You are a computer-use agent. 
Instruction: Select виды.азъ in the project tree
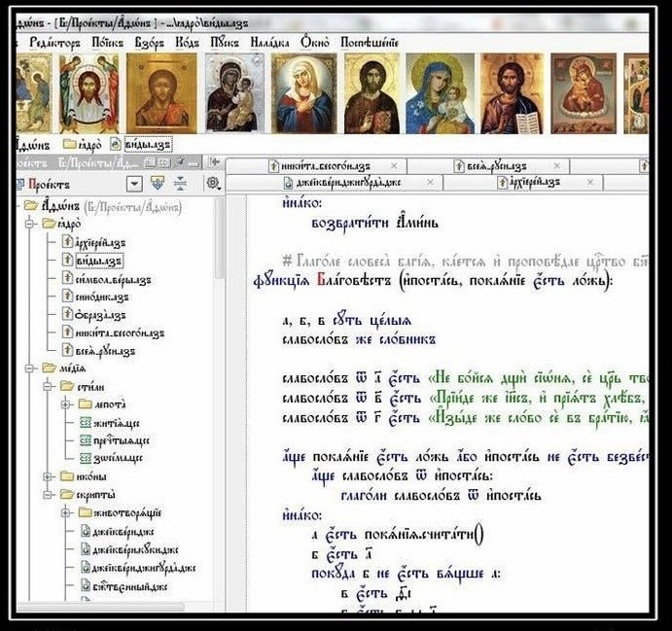coord(92,261)
